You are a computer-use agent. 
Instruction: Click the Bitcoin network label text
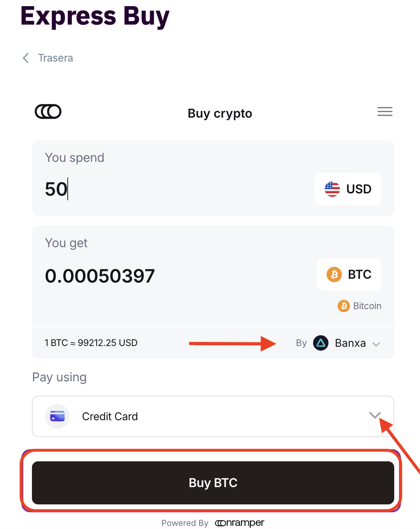(x=367, y=306)
